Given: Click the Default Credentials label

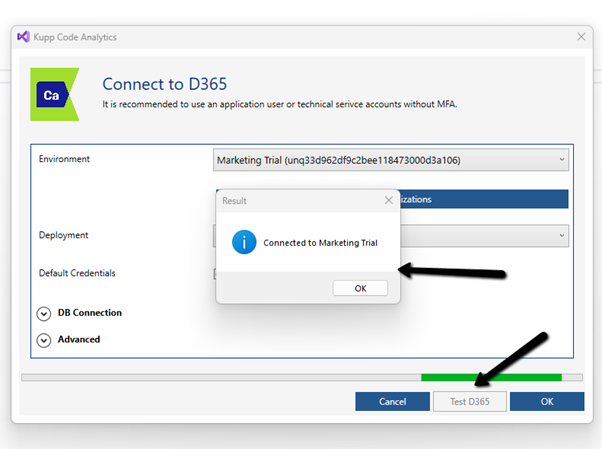Looking at the screenshot, I should tap(83, 273).
